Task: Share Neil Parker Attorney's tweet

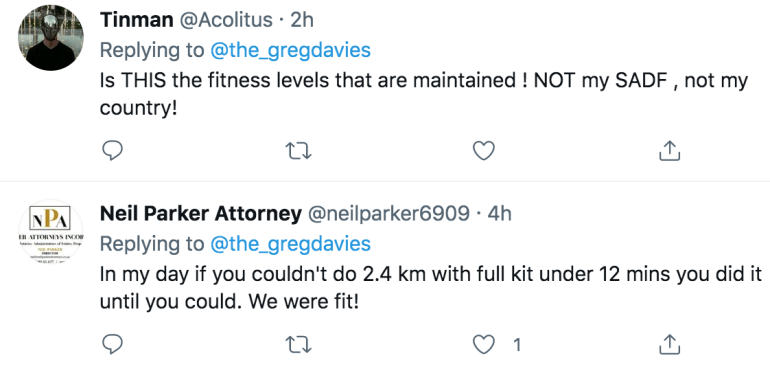Action: pos(669,344)
